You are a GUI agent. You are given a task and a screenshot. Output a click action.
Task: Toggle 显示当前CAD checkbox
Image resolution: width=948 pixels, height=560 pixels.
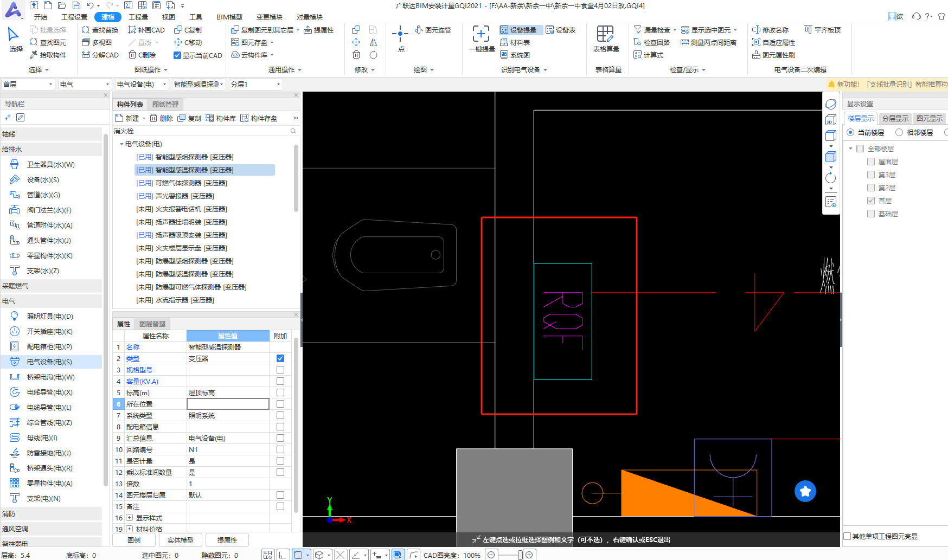coord(177,55)
